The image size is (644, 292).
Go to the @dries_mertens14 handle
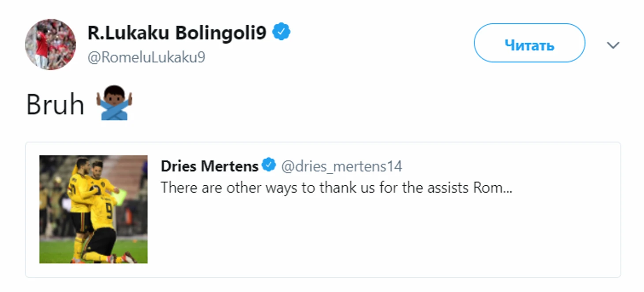pyautogui.click(x=342, y=166)
